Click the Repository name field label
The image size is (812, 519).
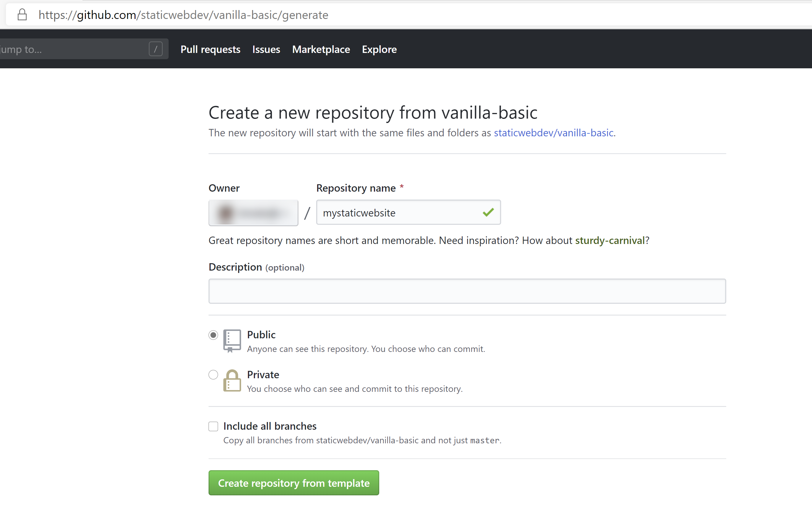point(356,188)
